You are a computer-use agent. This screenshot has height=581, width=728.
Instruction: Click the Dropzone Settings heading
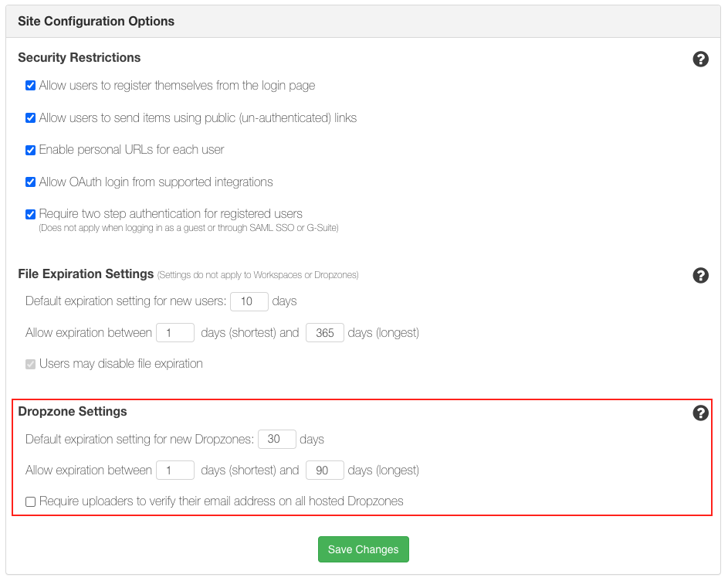coord(73,411)
